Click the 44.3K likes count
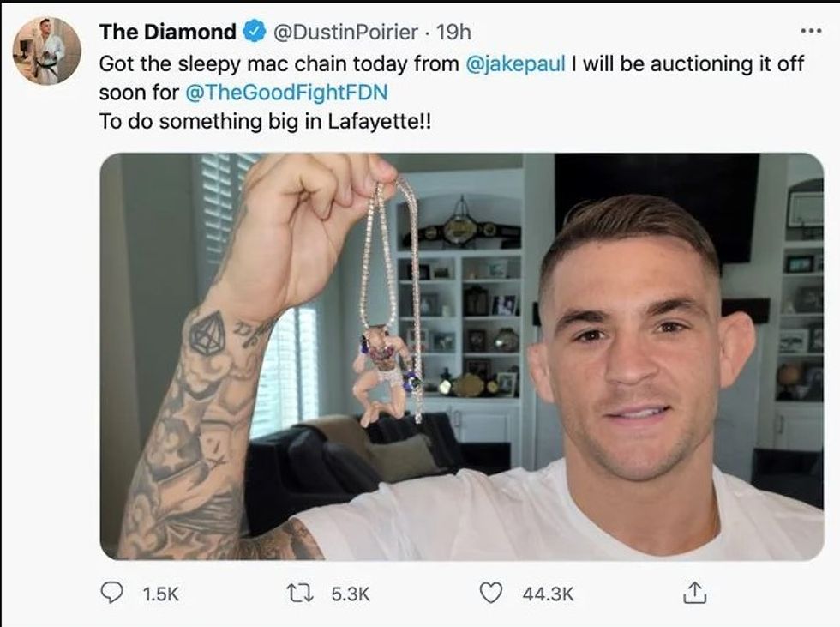This screenshot has width=840, height=627. click(548, 594)
